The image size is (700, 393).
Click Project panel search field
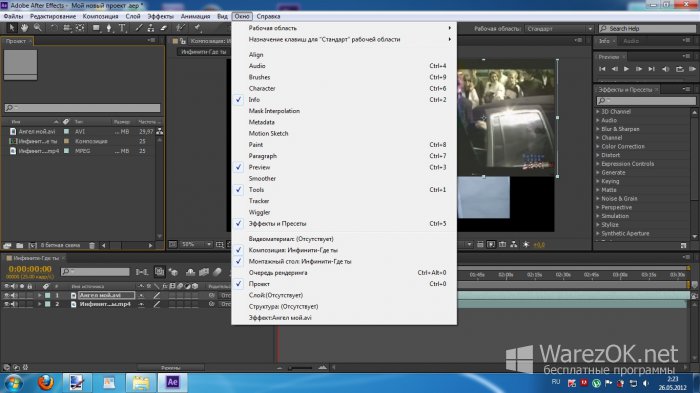click(x=82, y=108)
